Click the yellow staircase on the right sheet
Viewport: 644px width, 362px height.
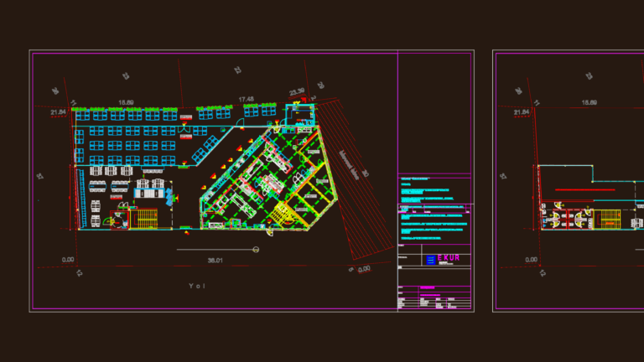pos(607,219)
